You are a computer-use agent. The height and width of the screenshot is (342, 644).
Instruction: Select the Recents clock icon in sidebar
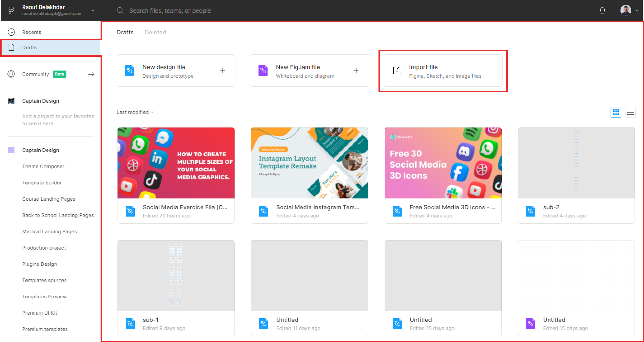11,32
